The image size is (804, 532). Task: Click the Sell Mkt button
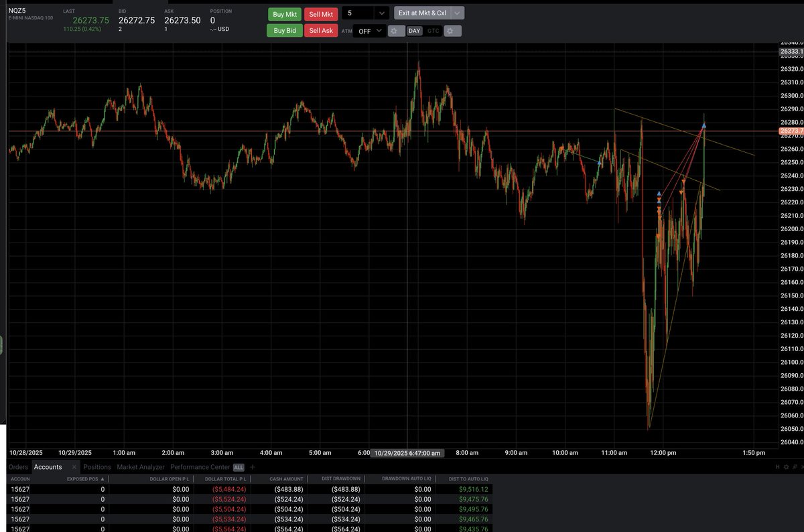point(321,14)
